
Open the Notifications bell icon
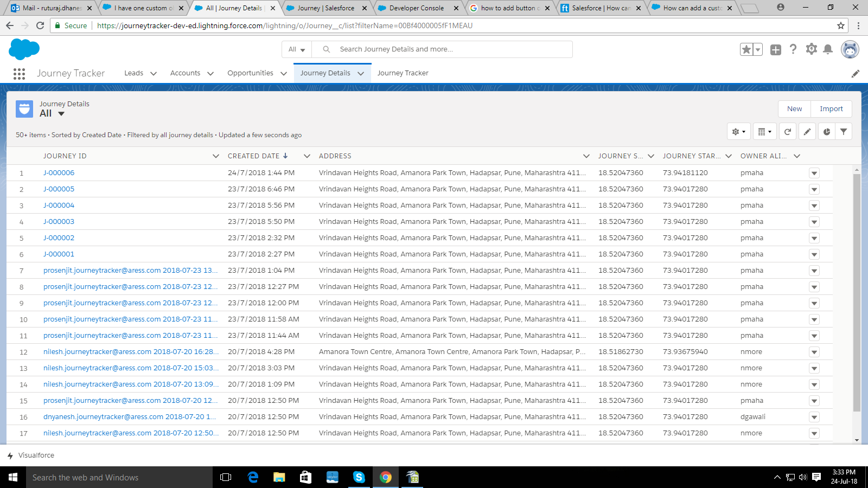[x=828, y=49]
